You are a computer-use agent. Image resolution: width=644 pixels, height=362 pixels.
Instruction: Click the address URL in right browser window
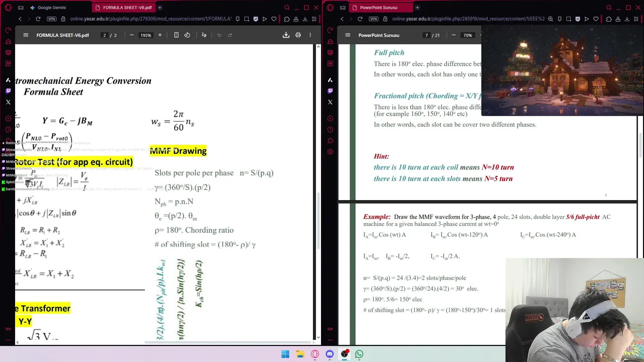click(468, 19)
